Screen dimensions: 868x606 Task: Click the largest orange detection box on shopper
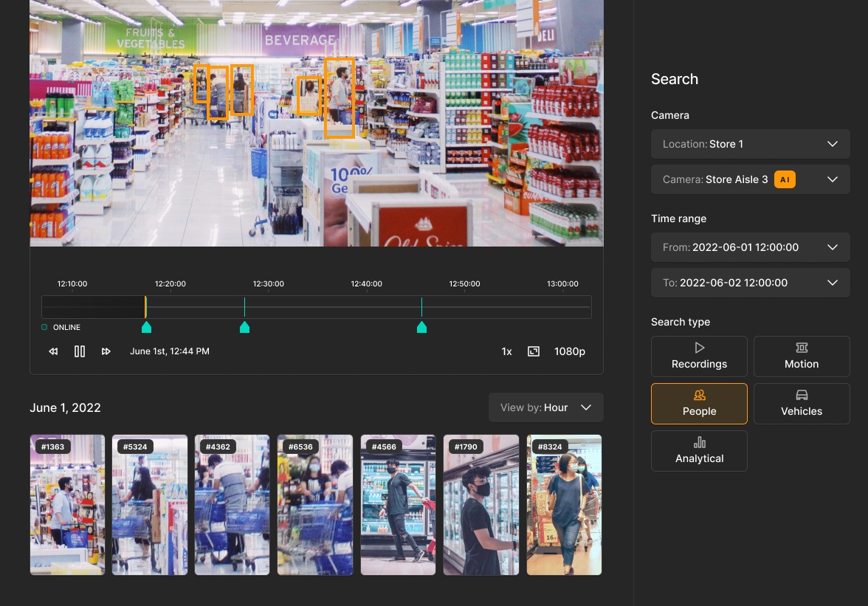340,98
